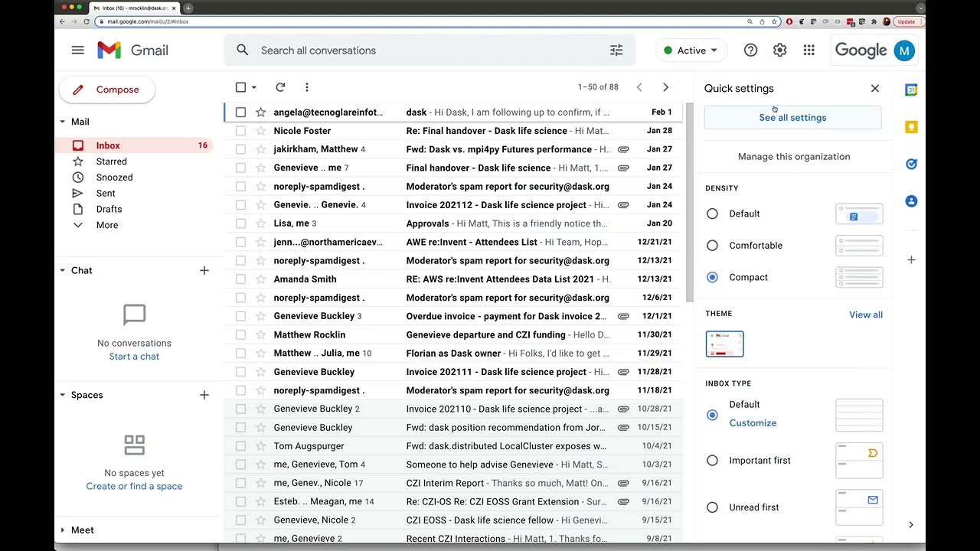Image resolution: width=980 pixels, height=551 pixels.
Task: Click the search options filter icon
Action: coord(616,50)
